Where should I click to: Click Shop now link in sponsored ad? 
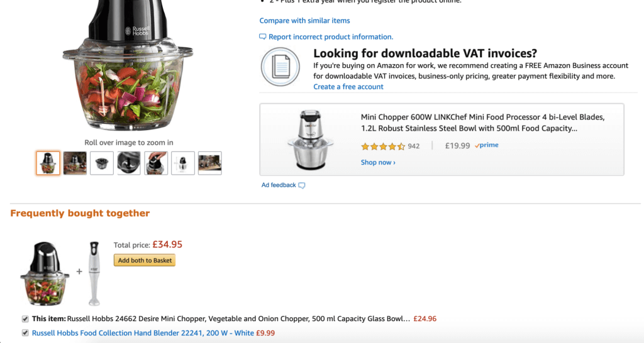pyautogui.click(x=378, y=162)
